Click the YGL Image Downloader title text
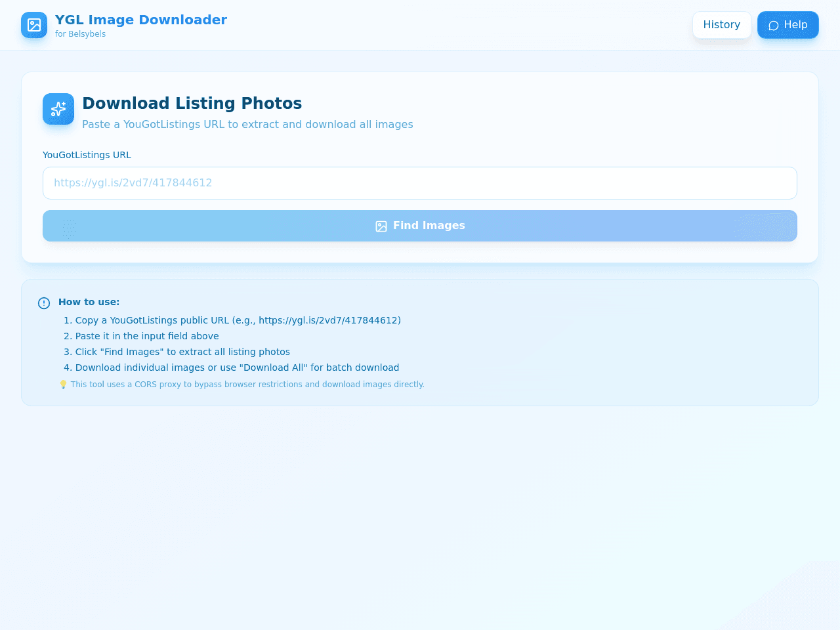 141,20
